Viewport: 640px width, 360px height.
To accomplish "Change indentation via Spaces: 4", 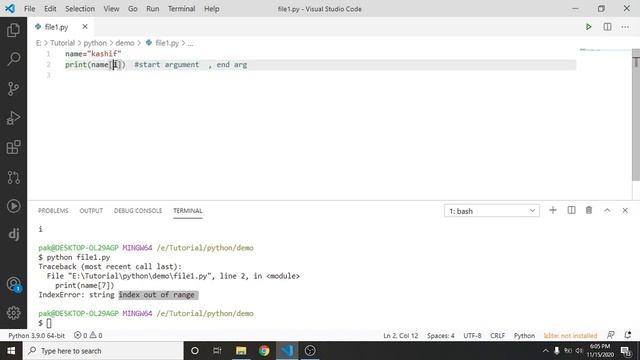I will click(440, 336).
